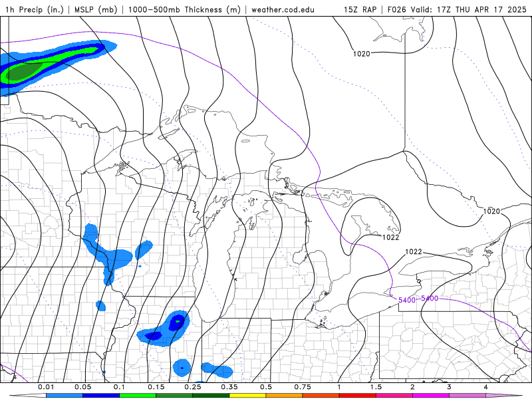
Task: Click the 1020 isobar label on right side
Action: [x=491, y=211]
